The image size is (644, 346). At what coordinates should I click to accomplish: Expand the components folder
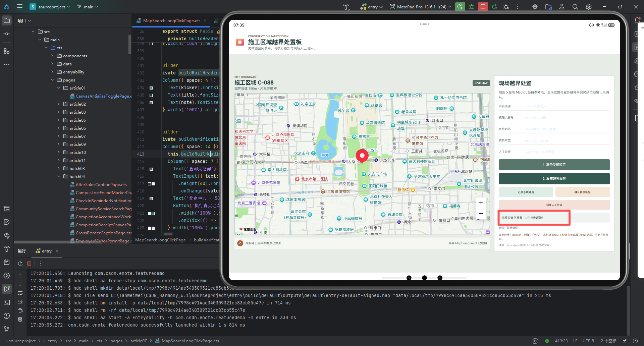point(52,56)
